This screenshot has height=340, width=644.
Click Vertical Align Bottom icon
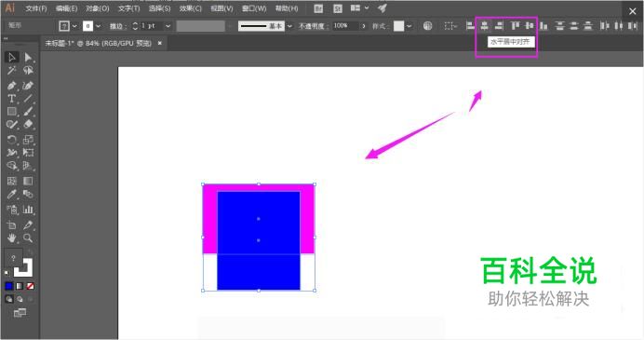coord(543,26)
